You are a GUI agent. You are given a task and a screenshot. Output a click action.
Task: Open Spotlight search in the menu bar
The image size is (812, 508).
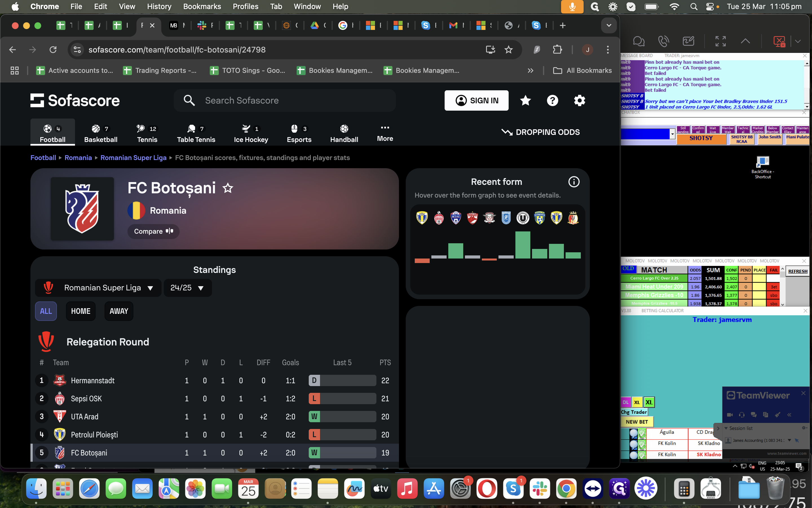(694, 6)
